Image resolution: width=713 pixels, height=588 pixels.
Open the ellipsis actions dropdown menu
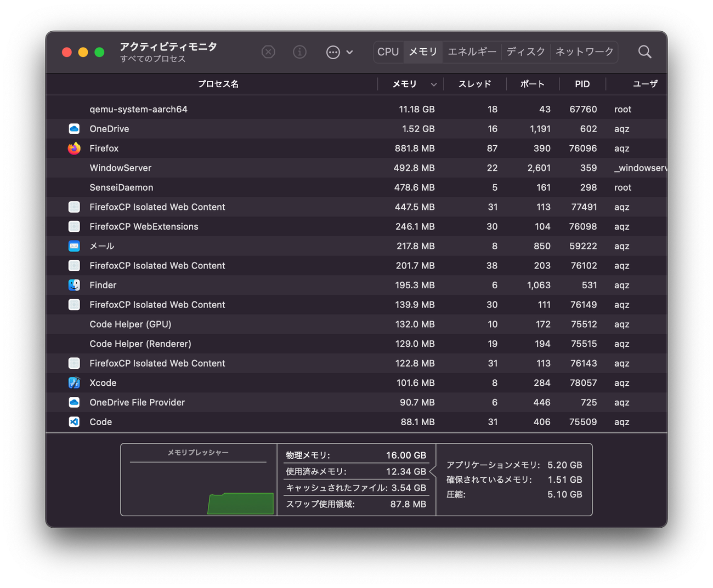coord(339,52)
